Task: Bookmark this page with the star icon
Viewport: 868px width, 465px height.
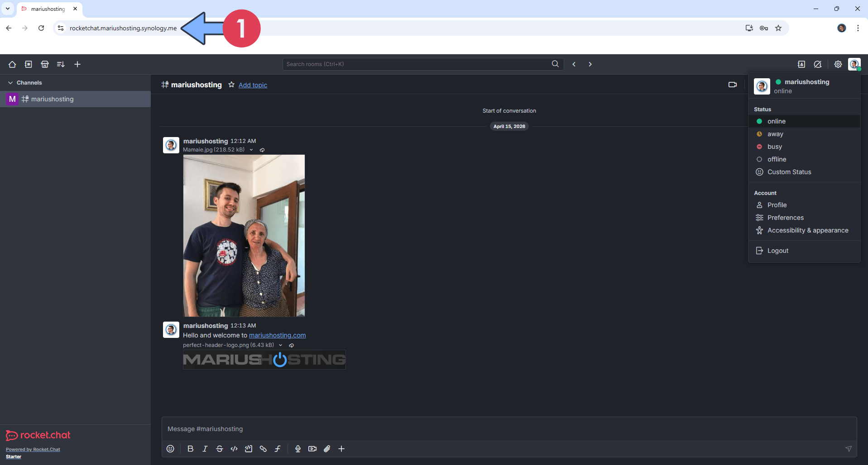Action: point(778,28)
